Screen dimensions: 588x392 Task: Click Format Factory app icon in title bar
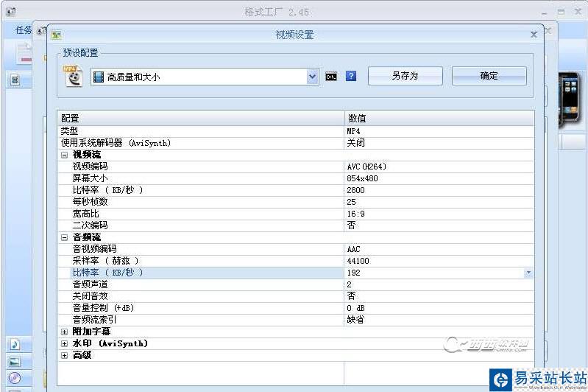11,12
